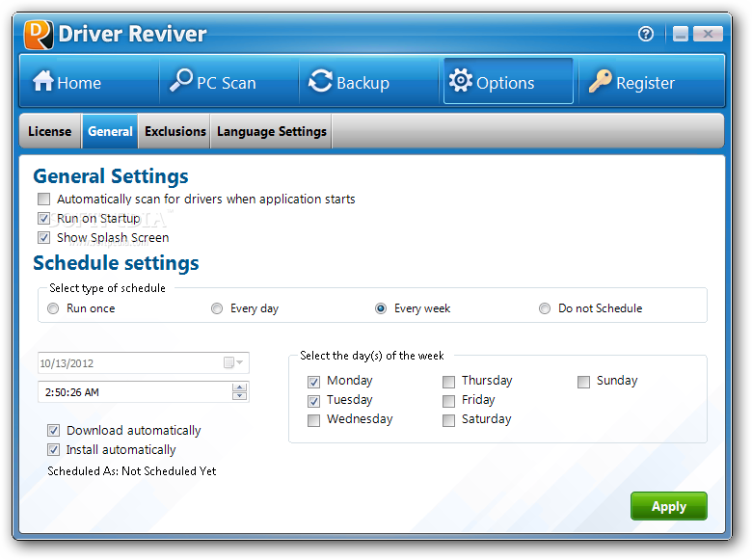This screenshot has width=752, height=560.
Task: Click the green Apply button
Action: (x=668, y=506)
